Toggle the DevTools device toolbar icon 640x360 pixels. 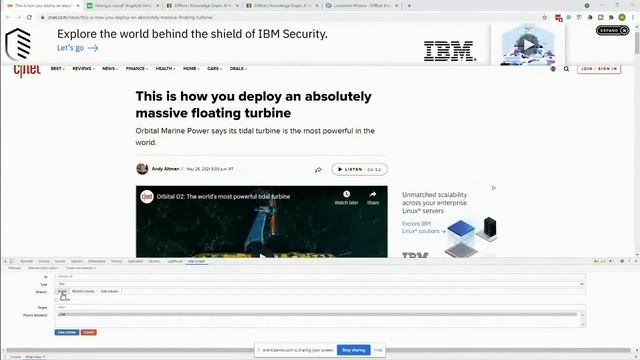[x=12, y=261]
